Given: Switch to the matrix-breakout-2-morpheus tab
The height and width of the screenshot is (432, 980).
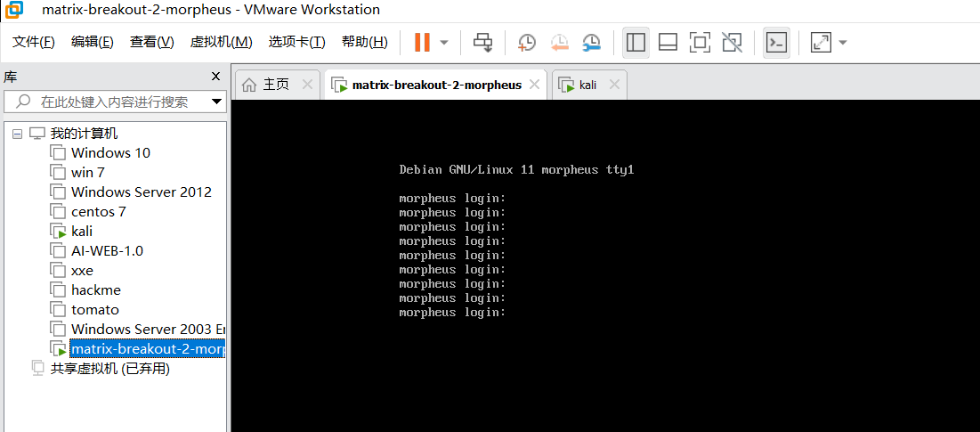Looking at the screenshot, I should [x=437, y=85].
